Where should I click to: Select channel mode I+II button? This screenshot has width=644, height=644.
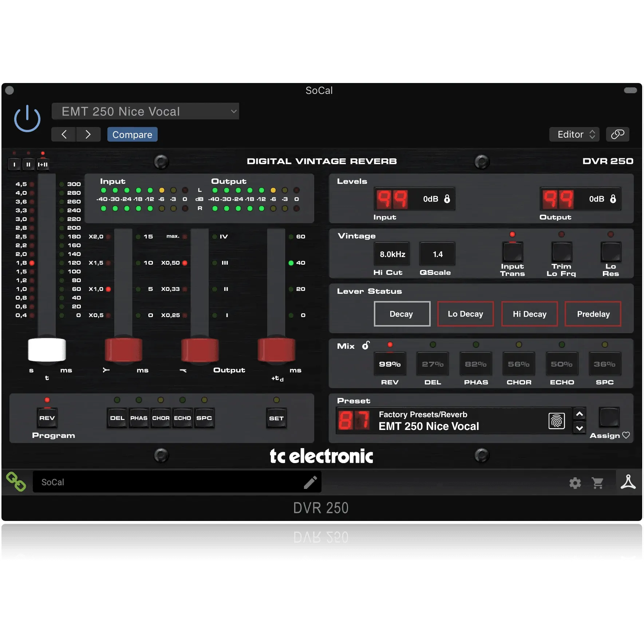coord(43,165)
